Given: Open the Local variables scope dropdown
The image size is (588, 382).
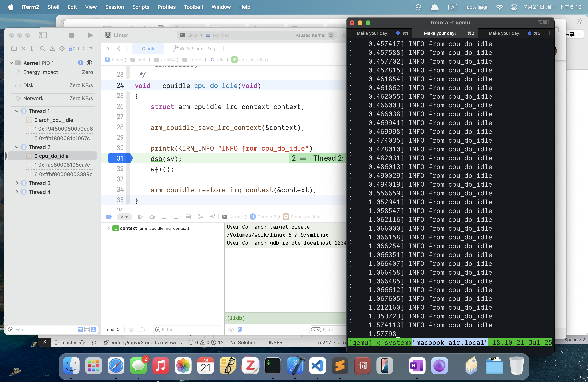Looking at the screenshot, I should click(x=112, y=329).
